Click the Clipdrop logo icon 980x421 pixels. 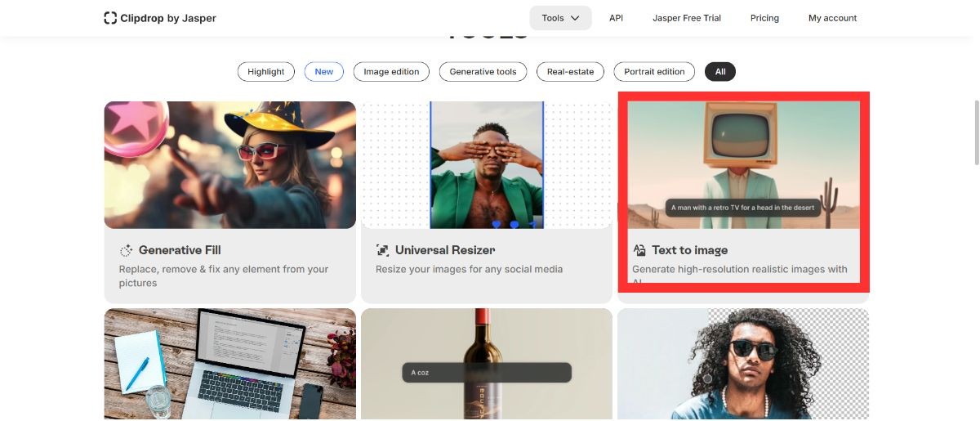click(x=110, y=18)
